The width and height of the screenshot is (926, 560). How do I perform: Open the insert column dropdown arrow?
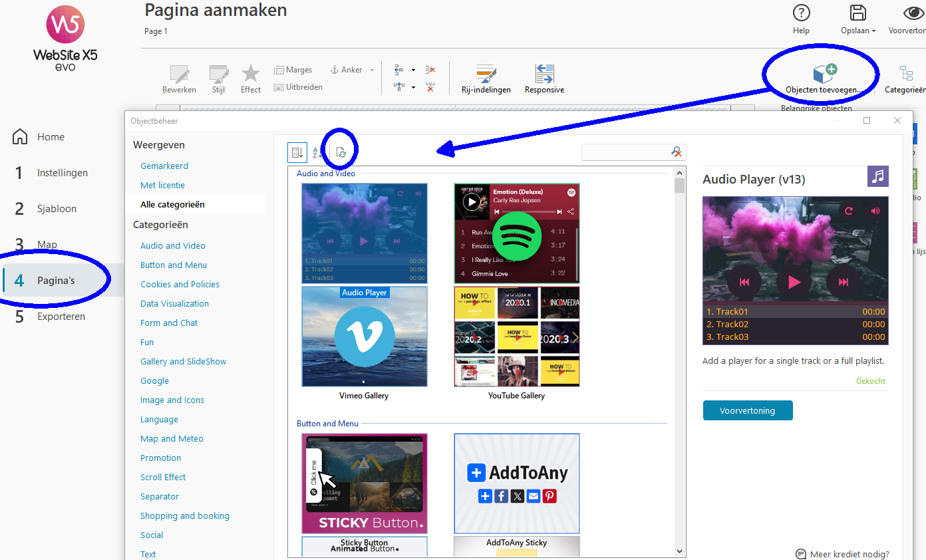click(413, 87)
